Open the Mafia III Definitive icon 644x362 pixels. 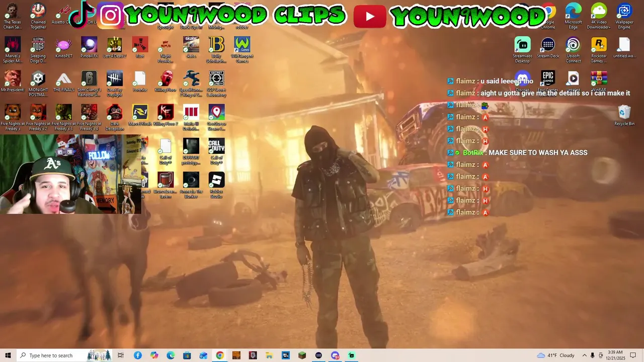tap(191, 118)
